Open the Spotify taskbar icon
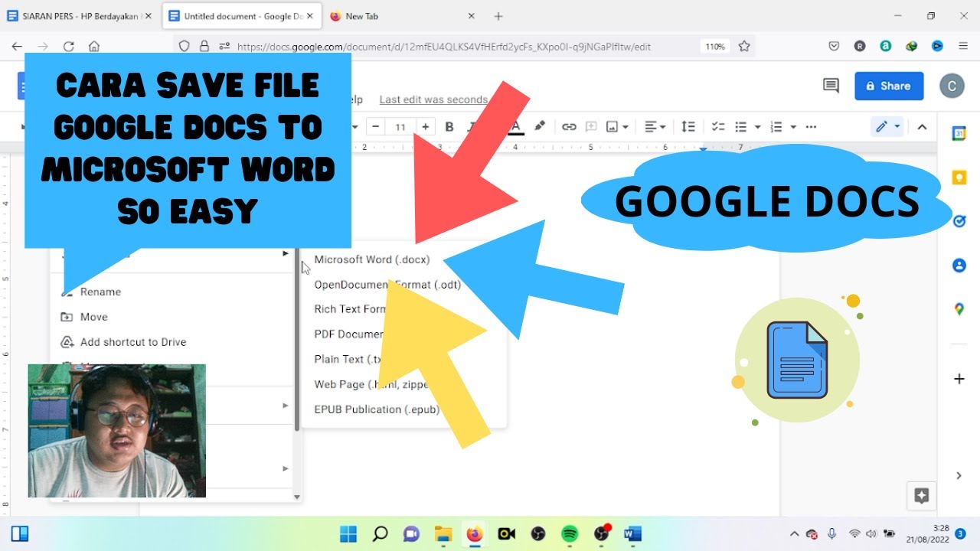The width and height of the screenshot is (980, 551). [569, 533]
